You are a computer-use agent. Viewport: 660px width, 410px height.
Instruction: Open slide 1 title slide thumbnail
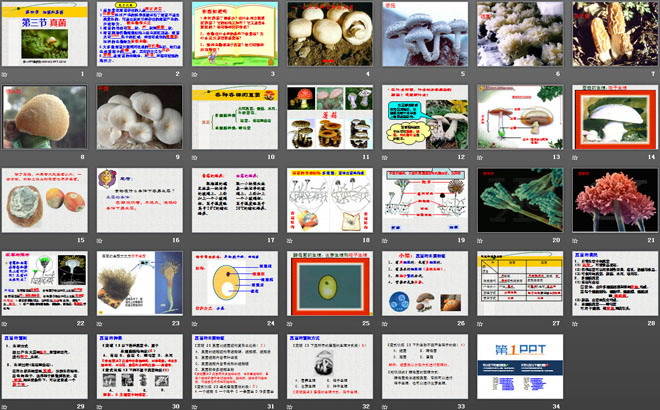[42, 35]
